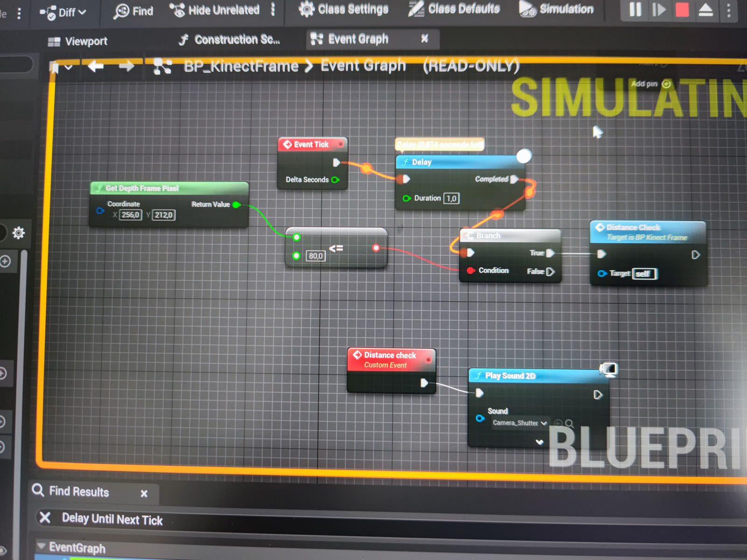Click Event Tick red delegate pin
The width and height of the screenshot is (747, 560).
pyautogui.click(x=341, y=145)
